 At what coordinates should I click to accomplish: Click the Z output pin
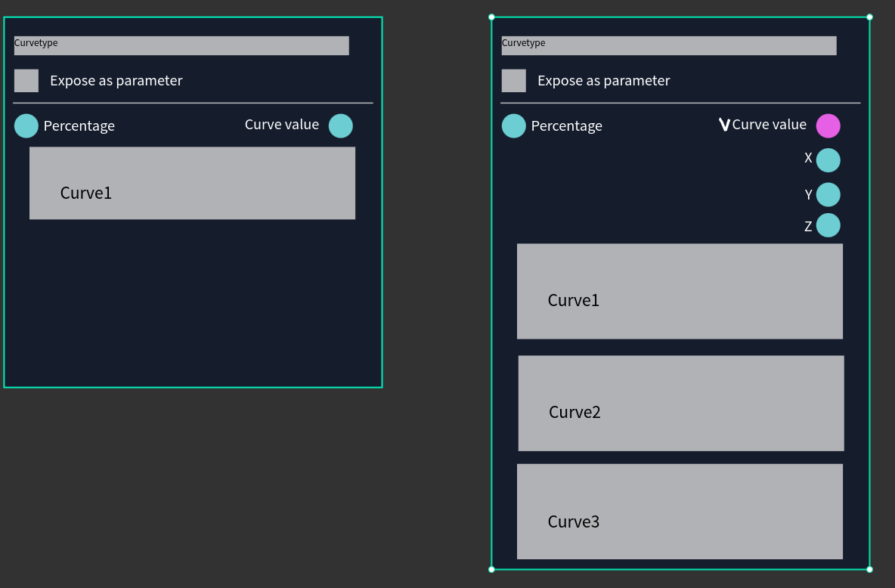(x=828, y=225)
